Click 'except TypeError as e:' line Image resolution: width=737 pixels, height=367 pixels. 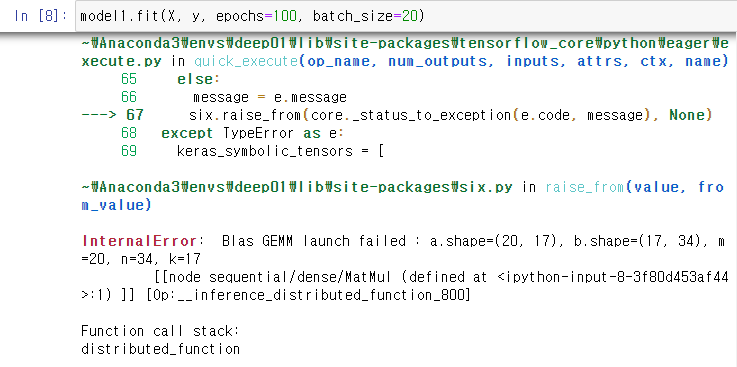pos(253,133)
